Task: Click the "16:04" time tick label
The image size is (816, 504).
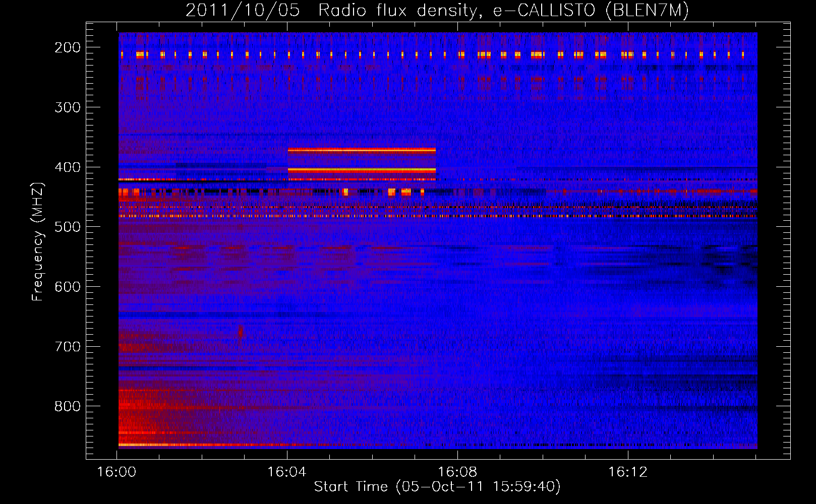Action: (287, 472)
